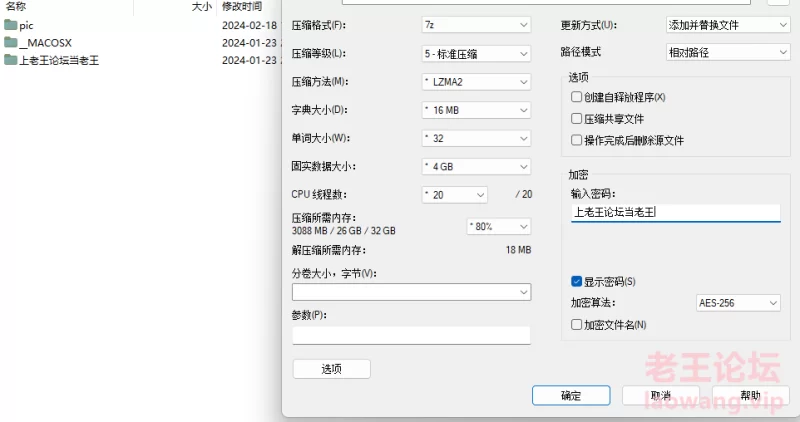Click the pic folder icon
The image size is (800, 422).
(10, 25)
